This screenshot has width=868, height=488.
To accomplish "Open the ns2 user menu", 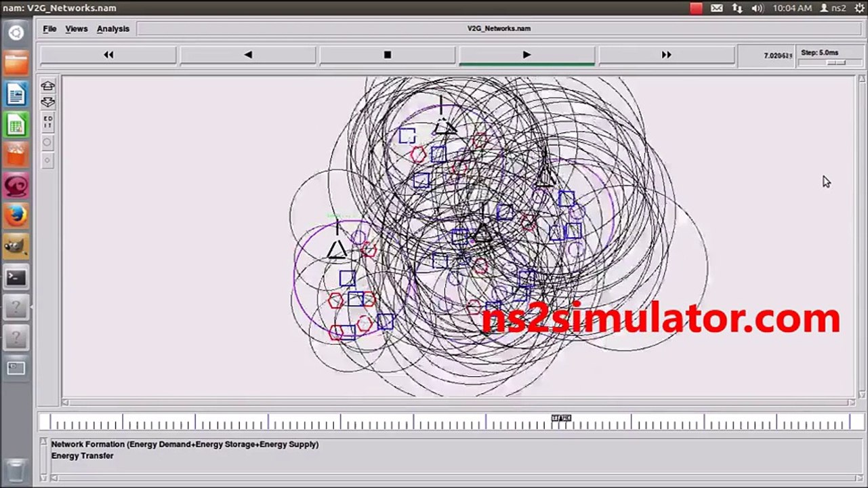I will [833, 8].
